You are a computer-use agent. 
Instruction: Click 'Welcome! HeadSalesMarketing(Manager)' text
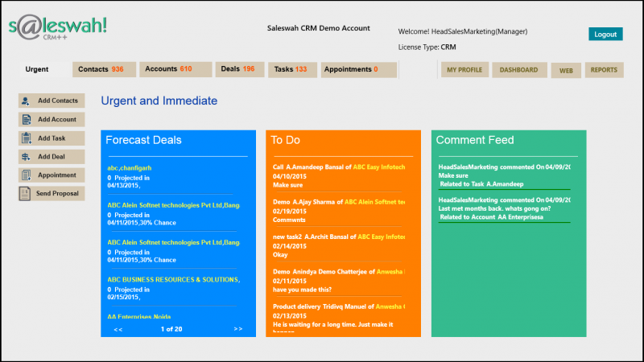[463, 31]
